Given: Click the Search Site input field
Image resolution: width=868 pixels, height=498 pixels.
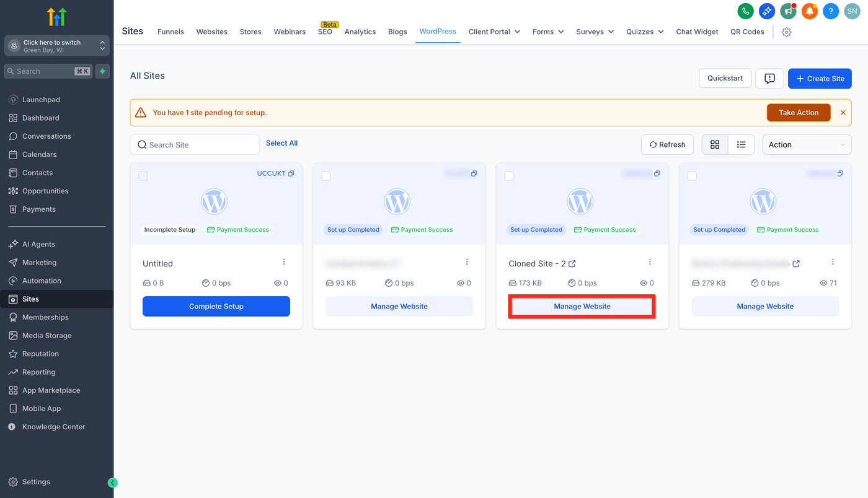Looking at the screenshot, I should pyautogui.click(x=195, y=144).
